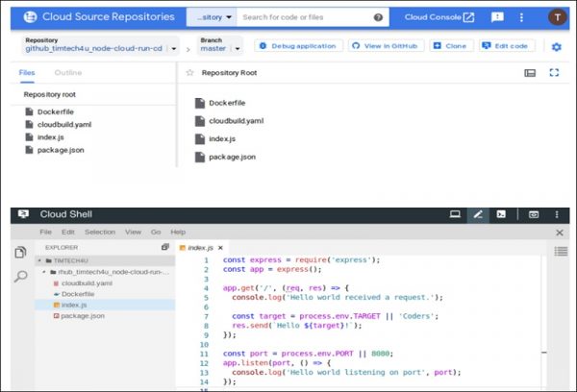Focus the 'Search for code or files' field
Image resolution: width=577 pixels, height=392 pixels.
(306, 17)
